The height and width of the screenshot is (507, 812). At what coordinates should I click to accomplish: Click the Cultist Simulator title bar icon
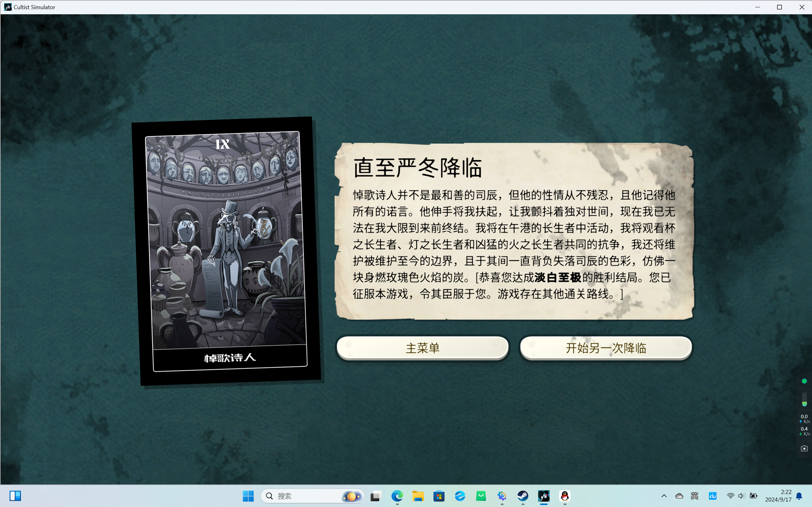[7, 7]
